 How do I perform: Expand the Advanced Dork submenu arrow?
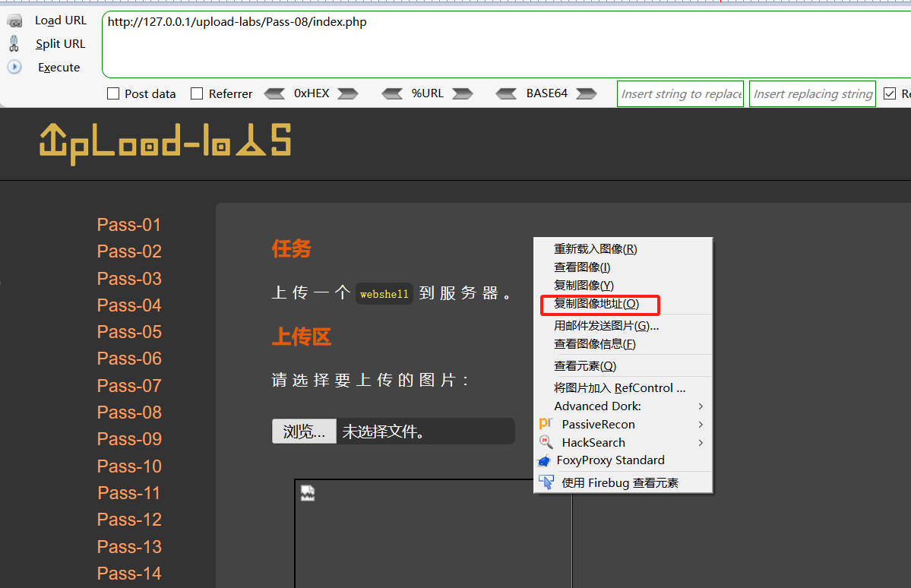[701, 406]
